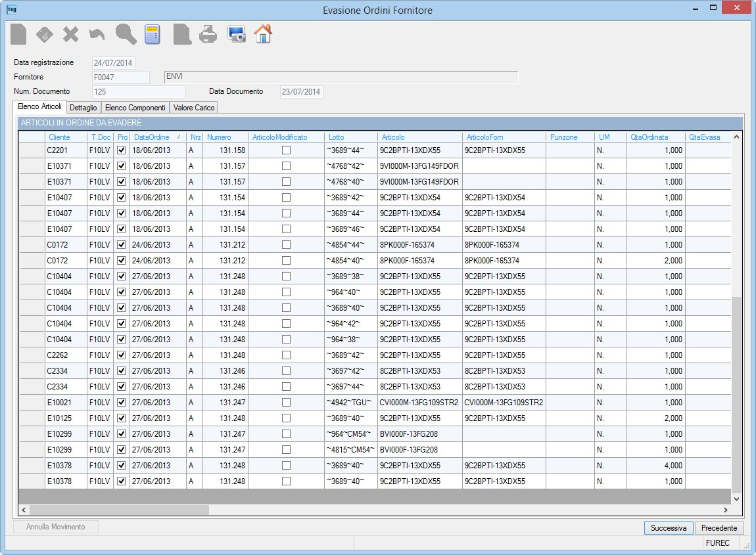Click the tag edit toolbar icon
The width and height of the screenshot is (756, 555).
pos(44,35)
